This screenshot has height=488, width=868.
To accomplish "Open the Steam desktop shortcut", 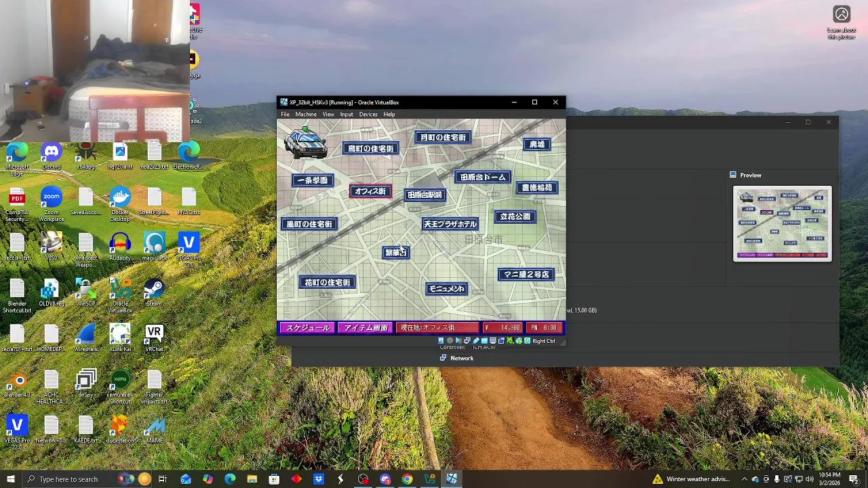I will click(x=154, y=293).
